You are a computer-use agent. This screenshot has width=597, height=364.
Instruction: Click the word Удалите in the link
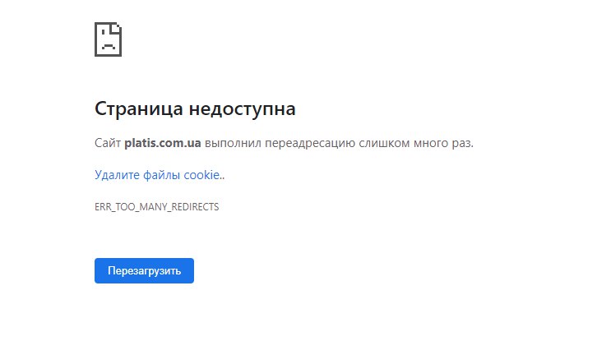118,175
